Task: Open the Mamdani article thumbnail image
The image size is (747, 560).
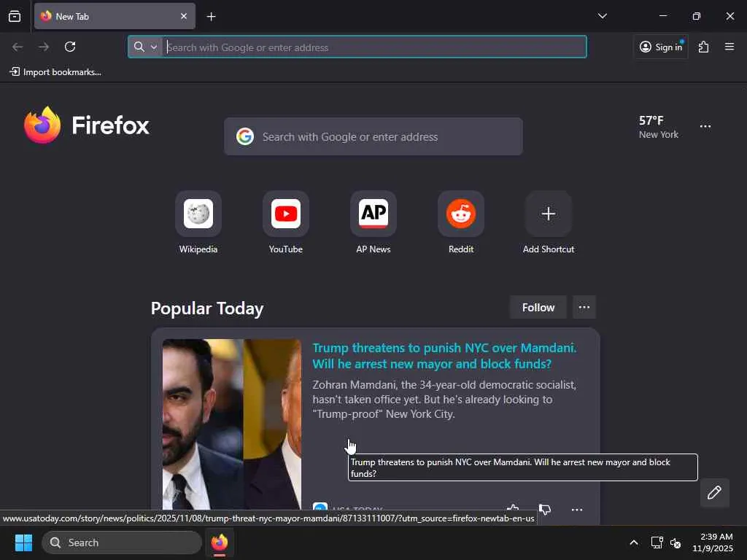Action: tap(231, 424)
